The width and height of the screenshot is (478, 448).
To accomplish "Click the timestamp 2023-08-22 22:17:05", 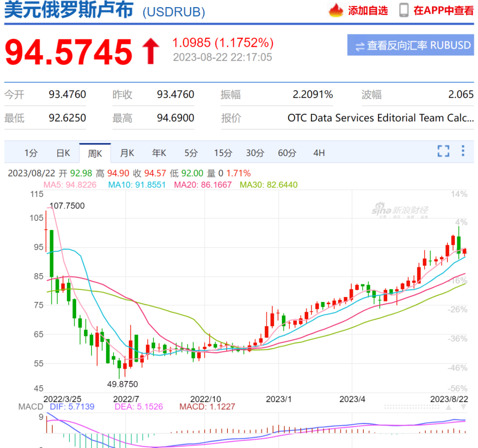I will pyautogui.click(x=223, y=58).
